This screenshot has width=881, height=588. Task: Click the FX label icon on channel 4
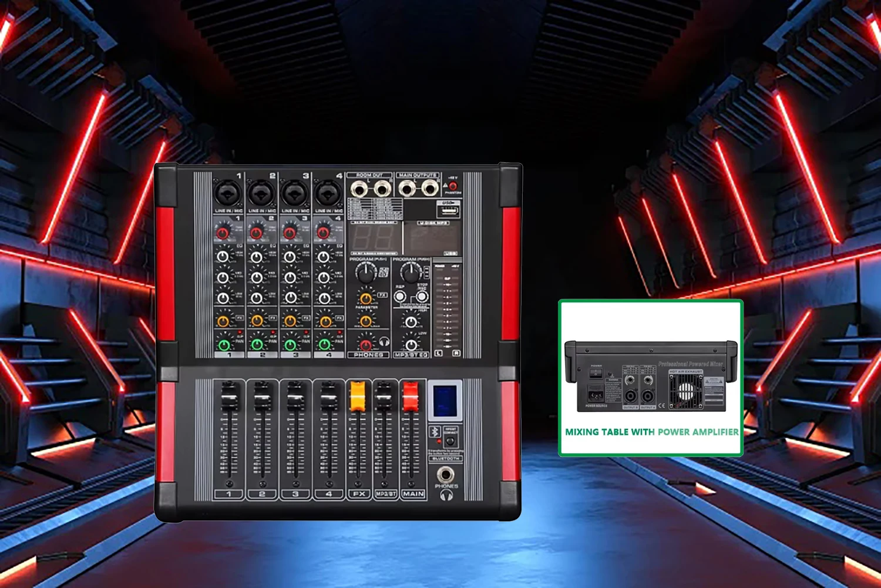click(340, 318)
